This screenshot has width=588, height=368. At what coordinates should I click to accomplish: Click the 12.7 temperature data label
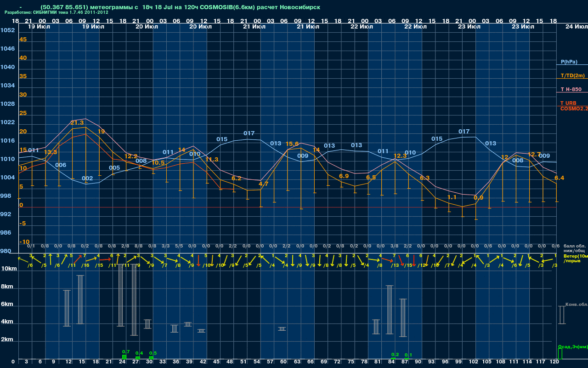[534, 155]
